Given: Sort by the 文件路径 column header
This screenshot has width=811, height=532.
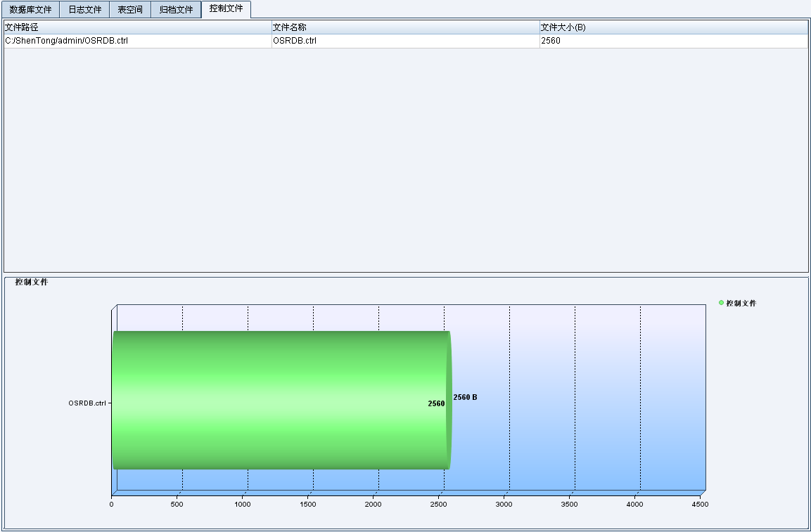Looking at the screenshot, I should point(137,27).
